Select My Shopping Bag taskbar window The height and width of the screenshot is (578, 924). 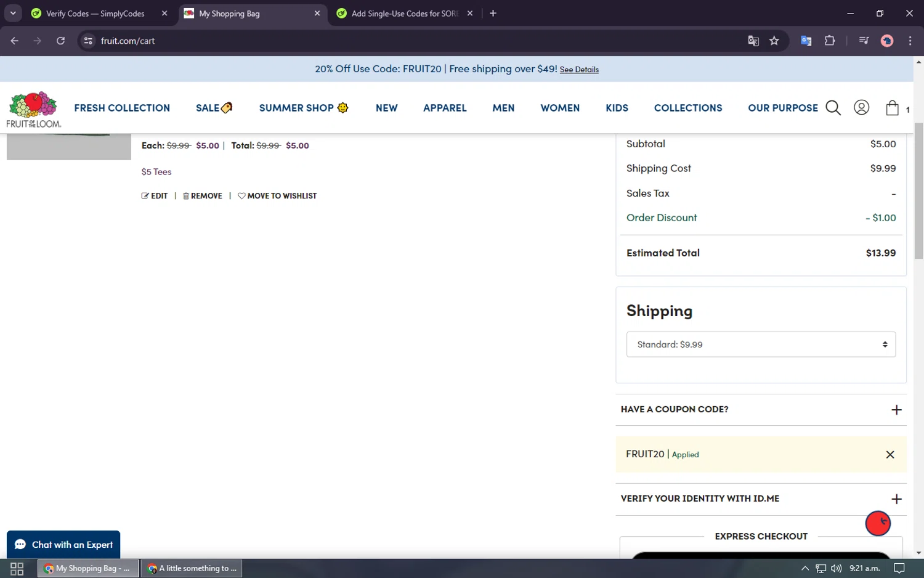88,568
